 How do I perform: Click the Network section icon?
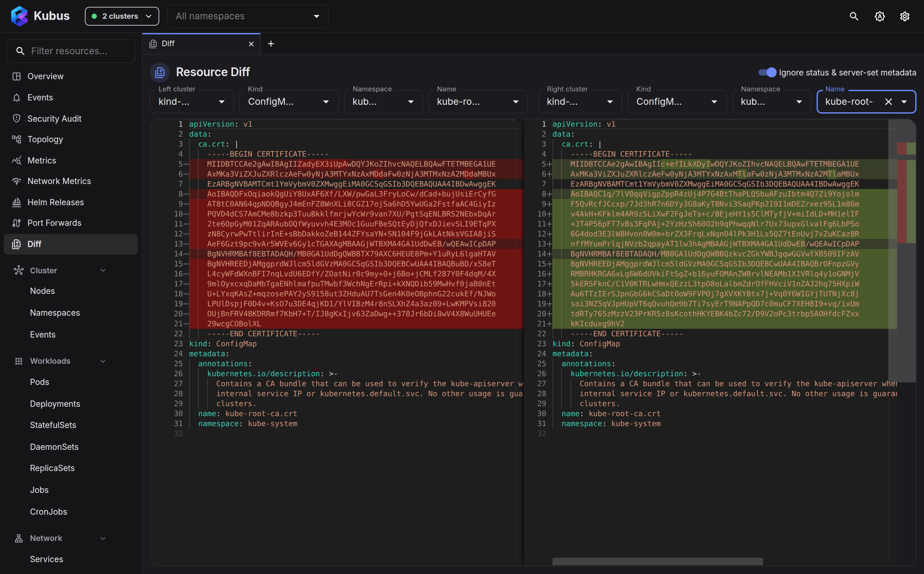(19, 538)
